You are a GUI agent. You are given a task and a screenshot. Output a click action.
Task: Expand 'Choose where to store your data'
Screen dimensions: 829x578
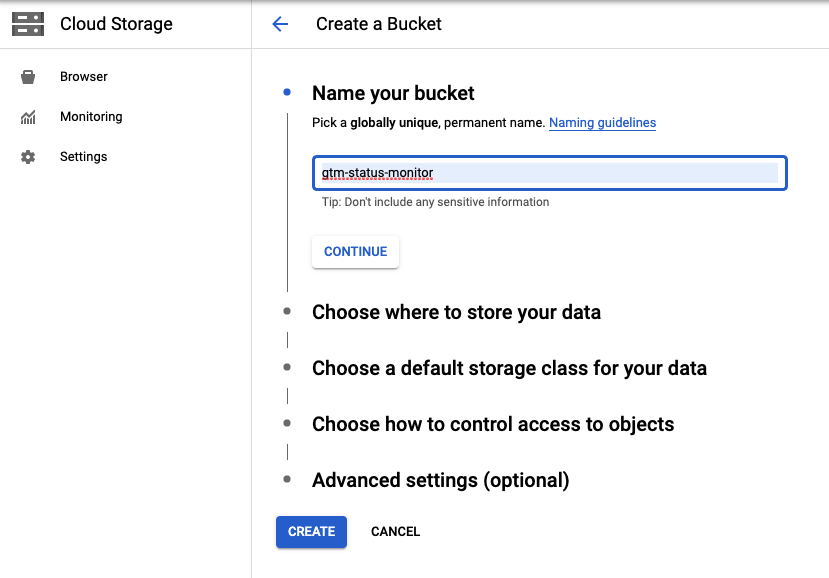click(456, 312)
